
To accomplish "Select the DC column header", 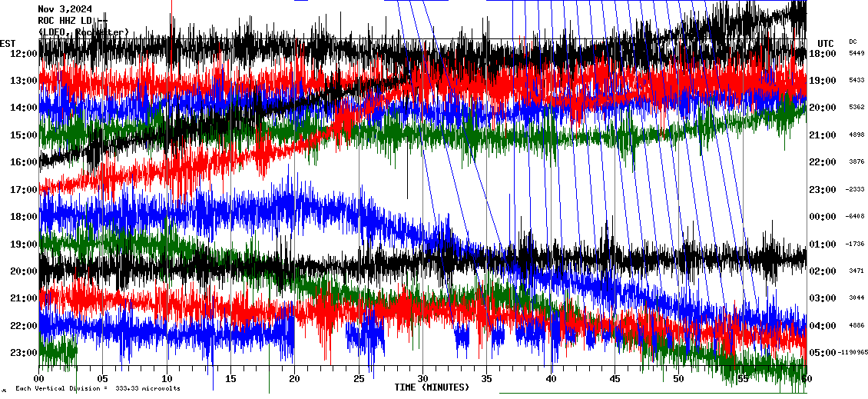I will pos(853,42).
